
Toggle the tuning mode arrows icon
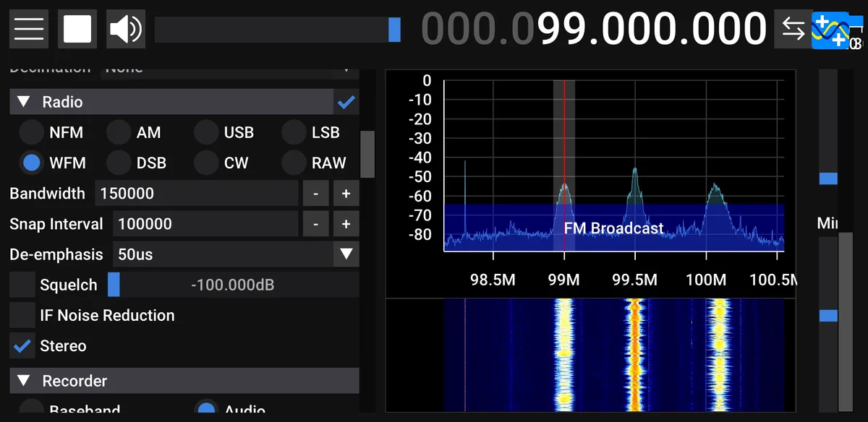[x=793, y=29]
